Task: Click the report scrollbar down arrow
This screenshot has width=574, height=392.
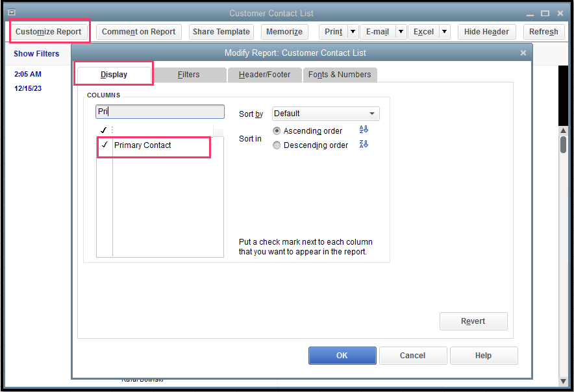Action: [x=564, y=382]
